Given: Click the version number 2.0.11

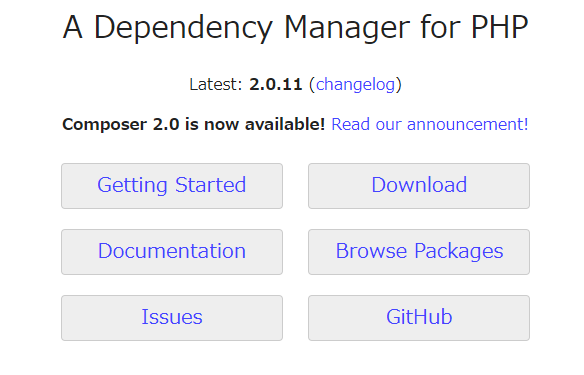Looking at the screenshot, I should point(276,85).
